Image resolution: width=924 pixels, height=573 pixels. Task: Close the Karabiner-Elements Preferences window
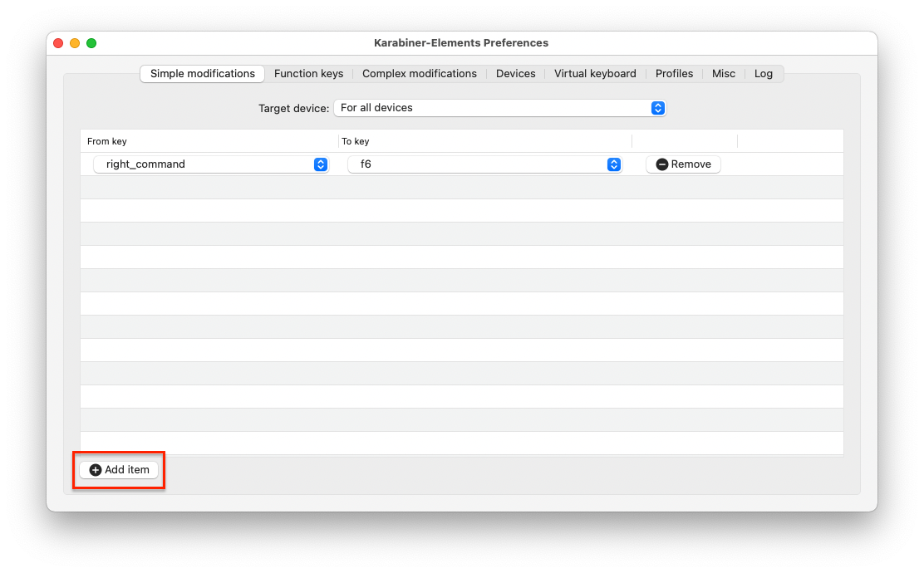58,43
